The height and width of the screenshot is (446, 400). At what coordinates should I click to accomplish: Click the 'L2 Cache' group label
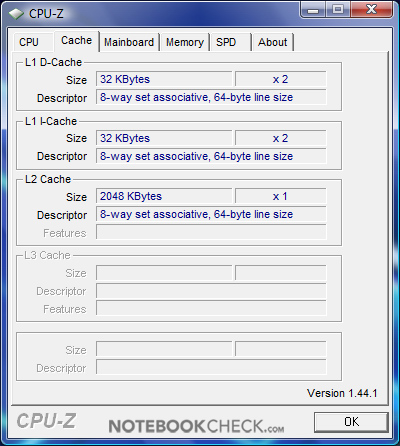(48, 179)
